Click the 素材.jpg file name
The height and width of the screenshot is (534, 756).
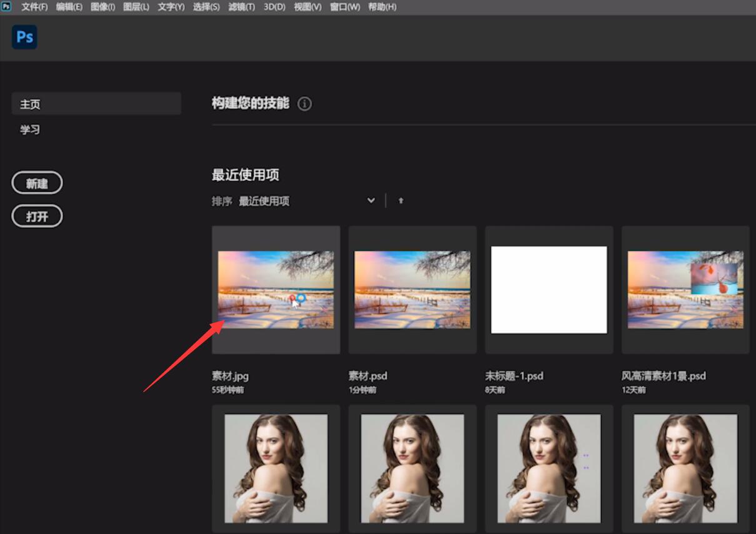click(x=231, y=376)
